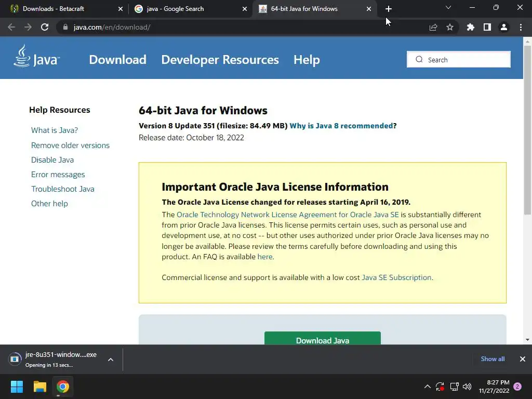The width and height of the screenshot is (532, 399).
Task: Click the Help Resources heading
Action: coord(60,110)
